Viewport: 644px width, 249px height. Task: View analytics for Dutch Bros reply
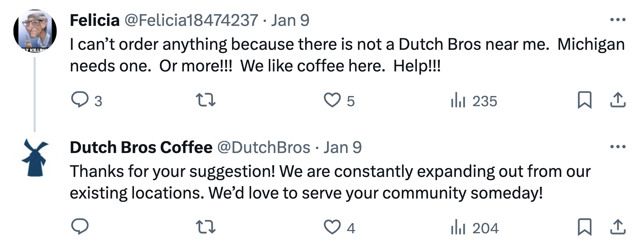458,227
